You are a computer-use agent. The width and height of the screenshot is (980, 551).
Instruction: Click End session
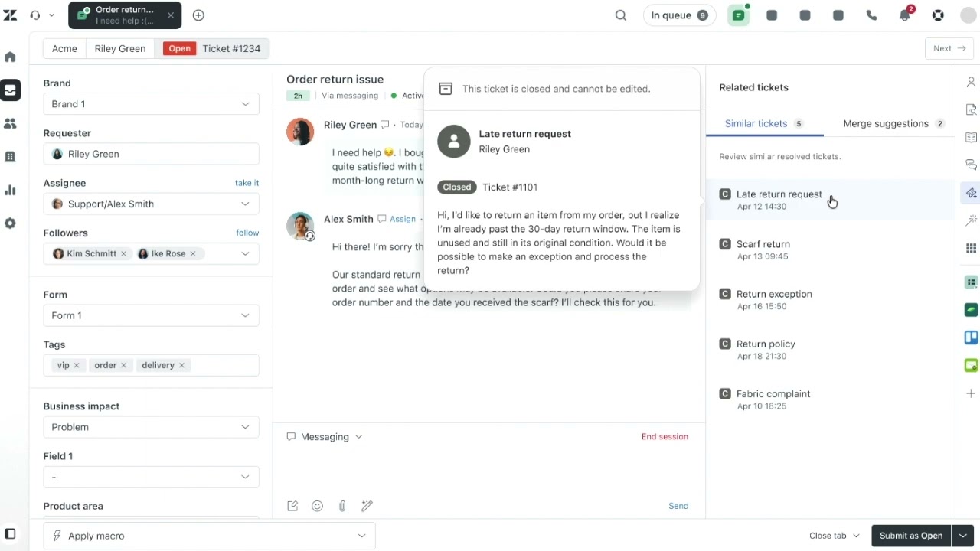pyautogui.click(x=665, y=437)
